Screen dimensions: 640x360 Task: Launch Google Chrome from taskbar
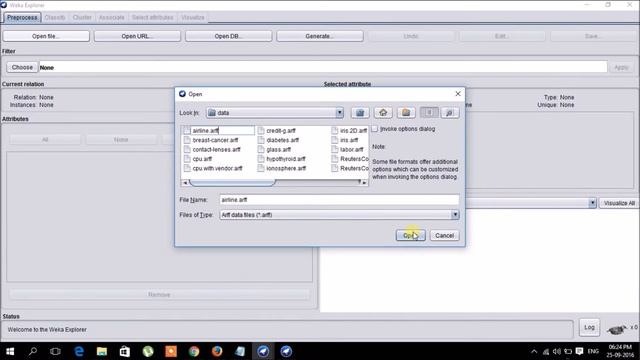click(194, 351)
